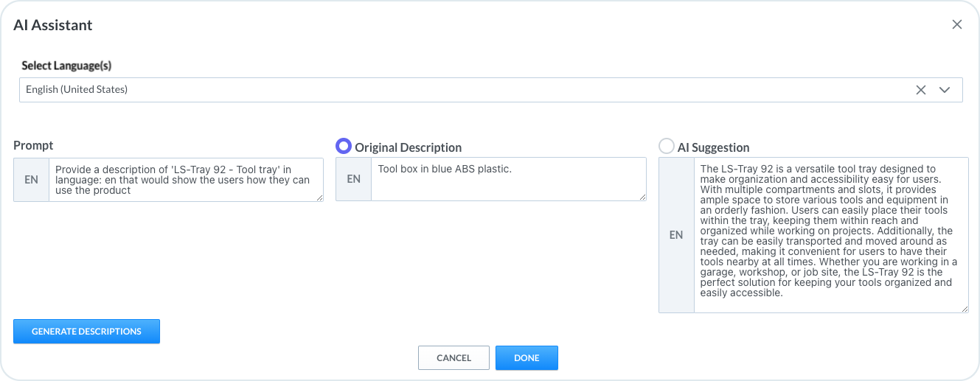Screen dimensions: 980x381
Task: Confirm with the Done button
Action: [x=527, y=357]
